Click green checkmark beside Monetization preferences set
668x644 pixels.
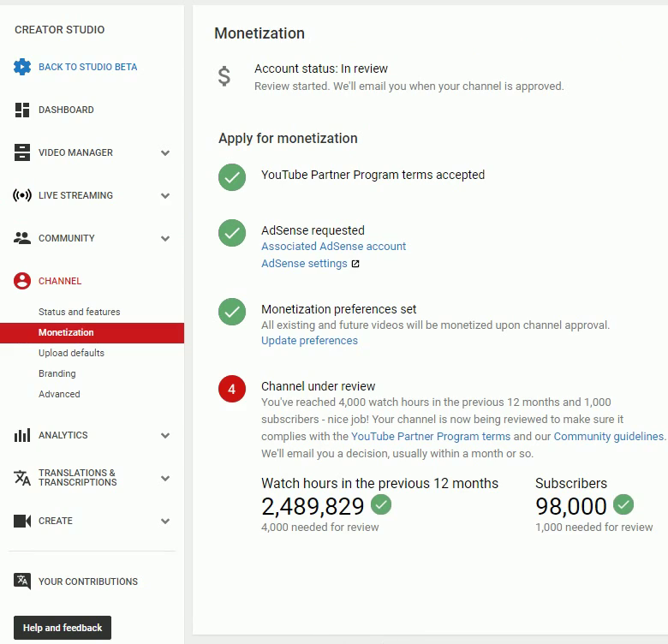[x=232, y=312]
